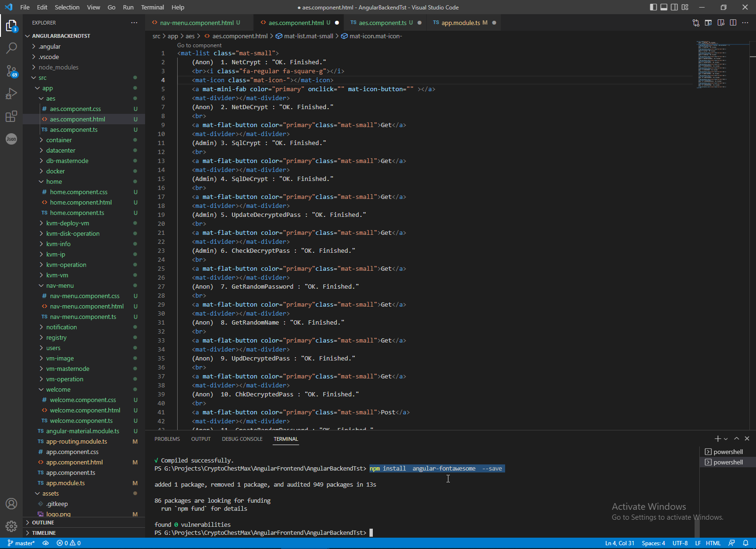Screen dimensions: 756x549
Task: Open editor More Actions ellipsis
Action: click(x=745, y=23)
